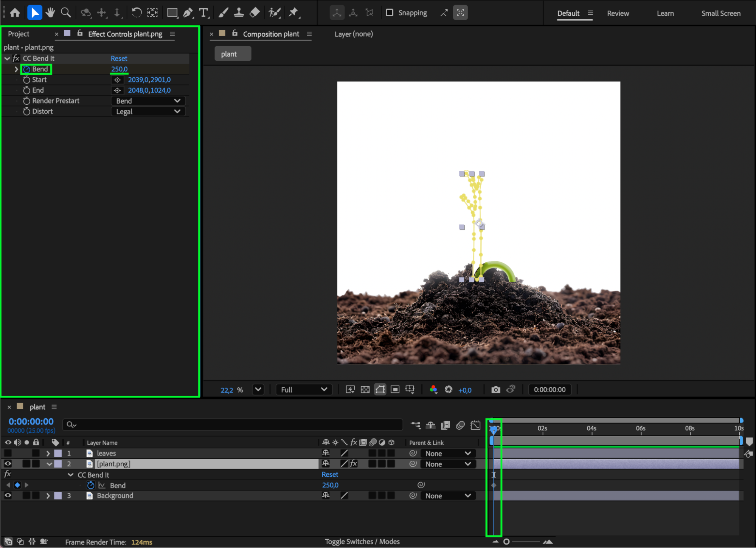
Task: Switch to the Review workspace
Action: (618, 13)
